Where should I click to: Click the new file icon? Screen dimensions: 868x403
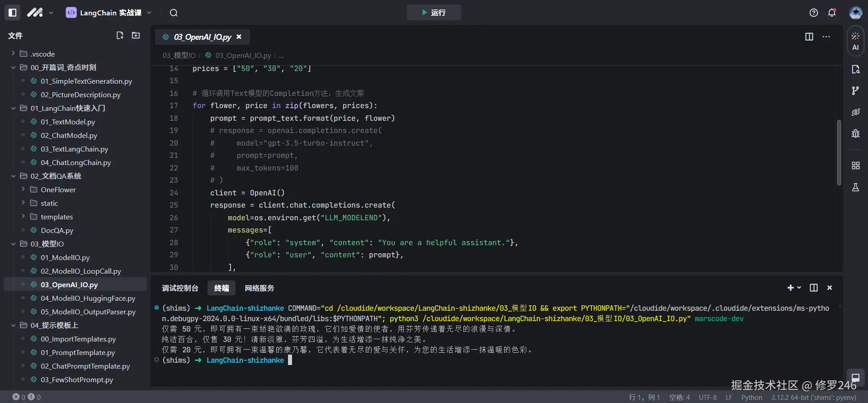tap(120, 35)
